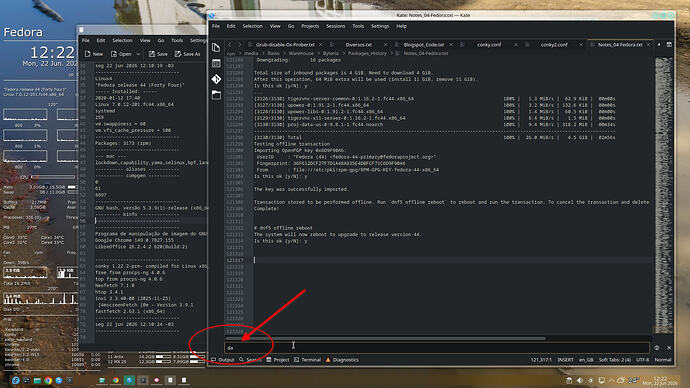Open Kate File menu
690x388 pixels.
click(x=216, y=26)
